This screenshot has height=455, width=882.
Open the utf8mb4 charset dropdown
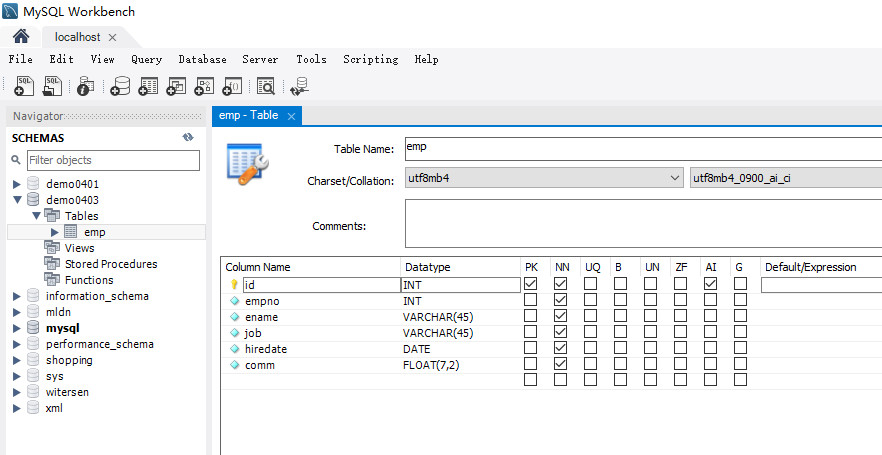[544, 178]
